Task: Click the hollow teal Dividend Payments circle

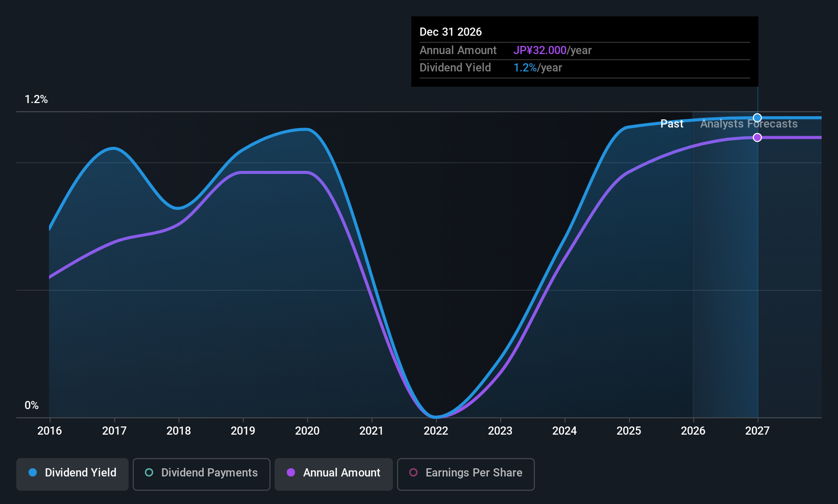Action: coord(149,472)
